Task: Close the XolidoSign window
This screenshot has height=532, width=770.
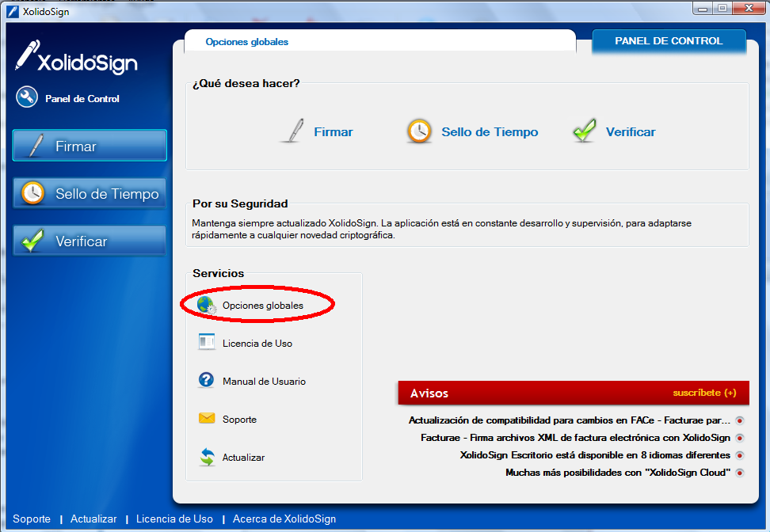Action: click(749, 9)
